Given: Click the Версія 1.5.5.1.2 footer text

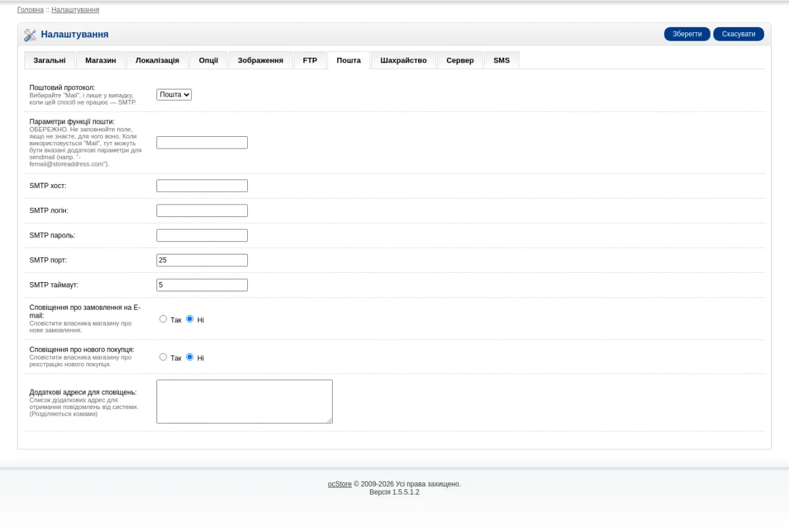Looking at the screenshot, I should point(394,492).
